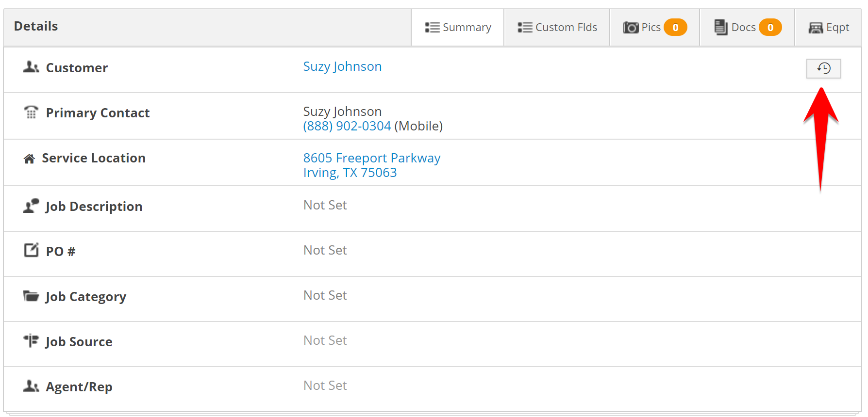
Task: Open the Custom Flds tab
Action: point(557,28)
